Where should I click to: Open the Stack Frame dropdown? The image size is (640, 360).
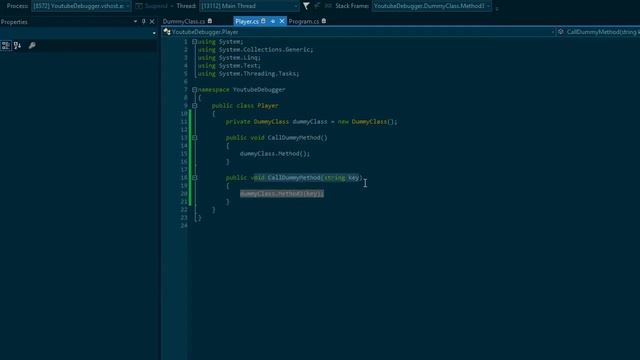coord(431,6)
